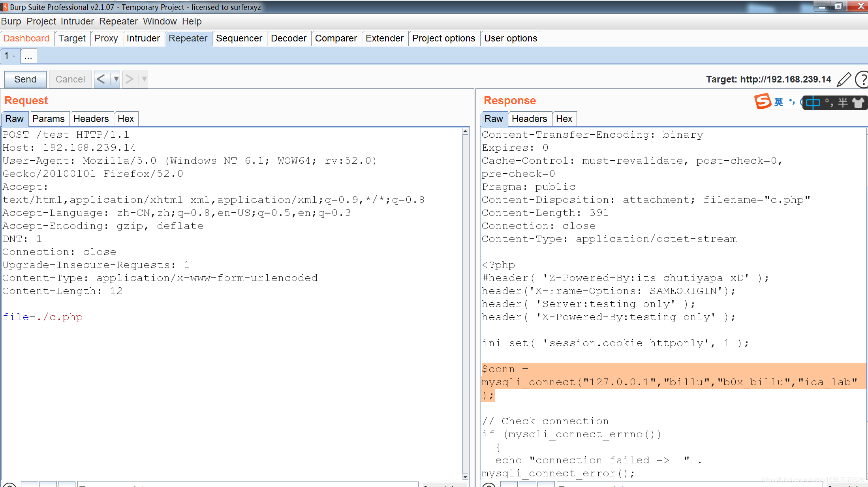868x487 pixels.
Task: Expand the forward history dropdown arrow
Action: click(x=144, y=79)
